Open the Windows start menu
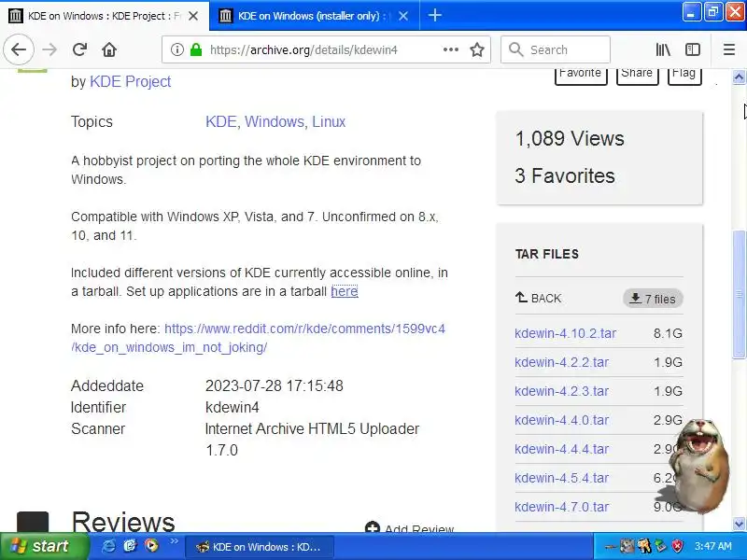 tap(44, 546)
